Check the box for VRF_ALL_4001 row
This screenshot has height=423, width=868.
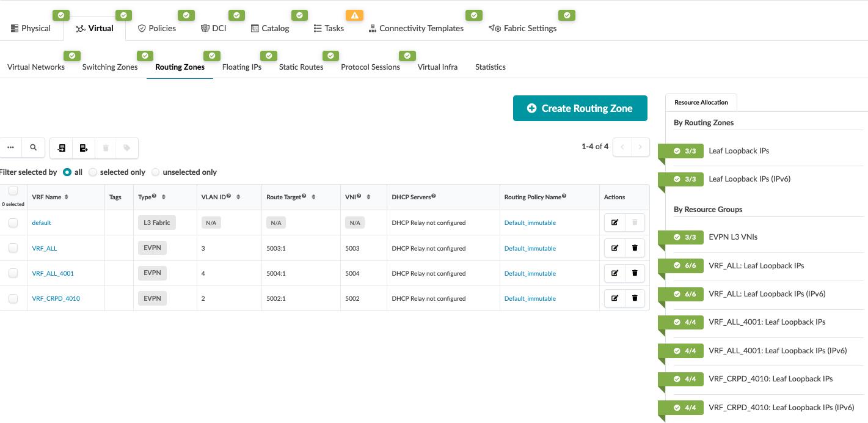click(13, 273)
